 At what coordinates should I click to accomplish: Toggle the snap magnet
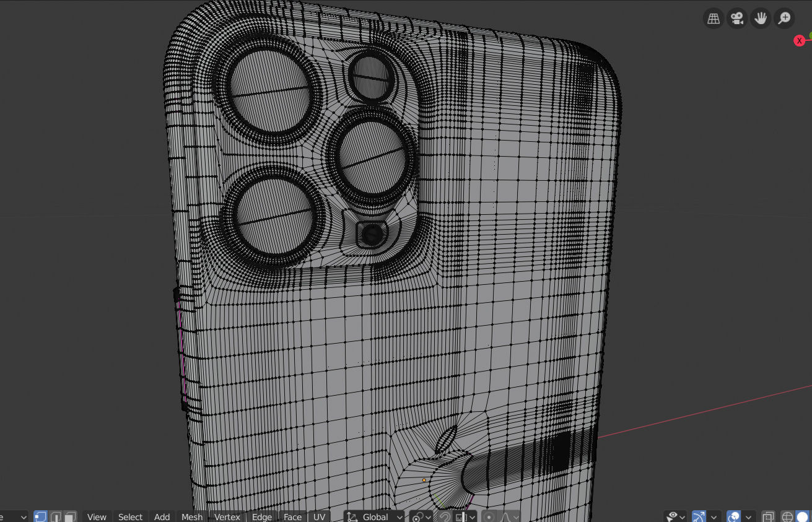(445, 517)
